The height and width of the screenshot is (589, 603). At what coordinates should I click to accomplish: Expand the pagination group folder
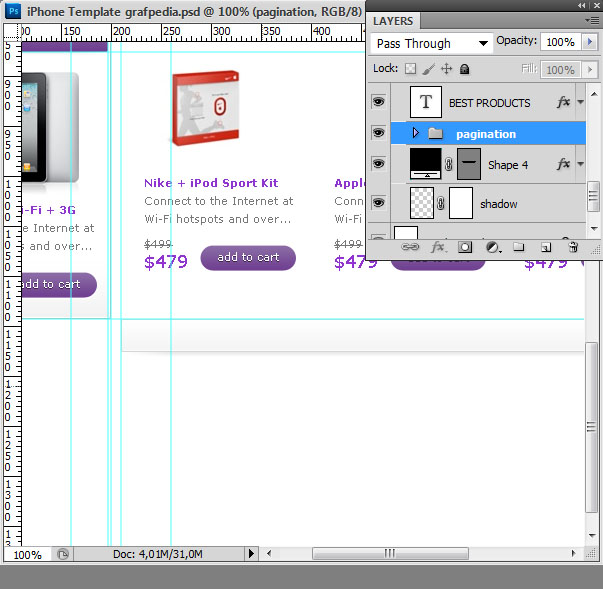pos(415,133)
